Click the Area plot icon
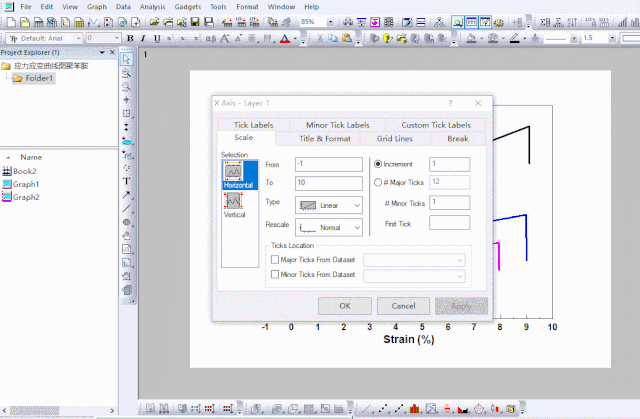 coord(463,408)
